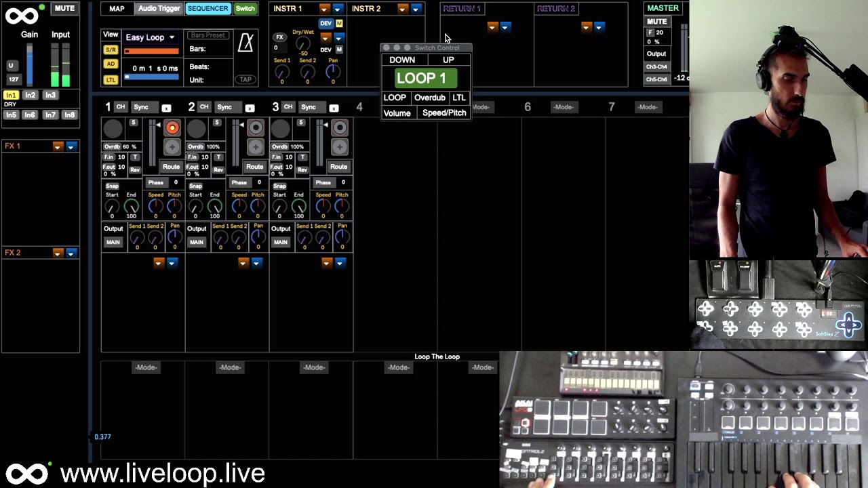This screenshot has height=488, width=868.
Task: Click the Pan knob on loop 3
Action: (x=342, y=237)
